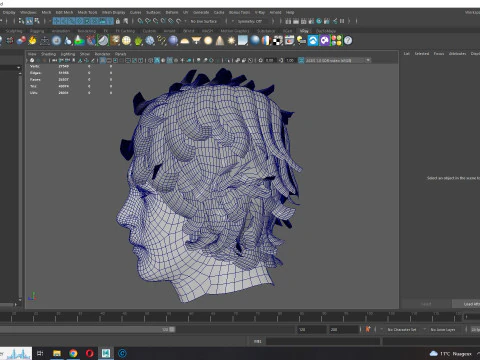Open the No Live Surface field
Screen dimensions: 480x360
point(204,21)
